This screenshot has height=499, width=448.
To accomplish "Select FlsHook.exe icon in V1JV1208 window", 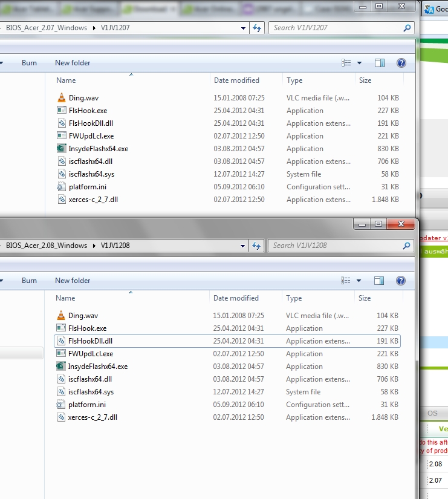I will click(61, 328).
